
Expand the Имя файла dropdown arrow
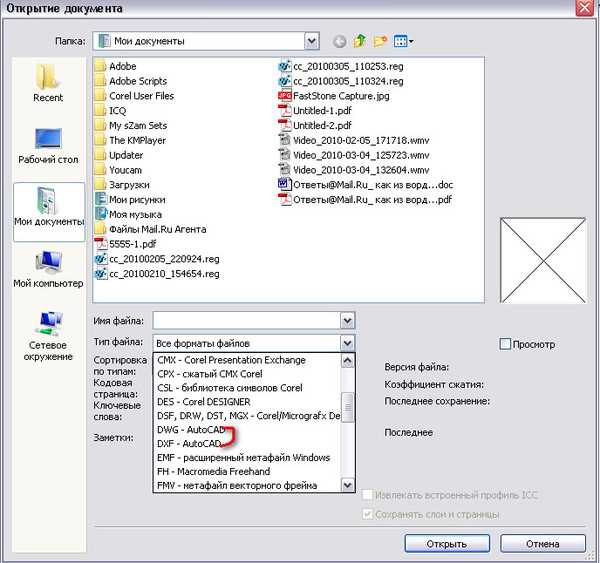[347, 320]
